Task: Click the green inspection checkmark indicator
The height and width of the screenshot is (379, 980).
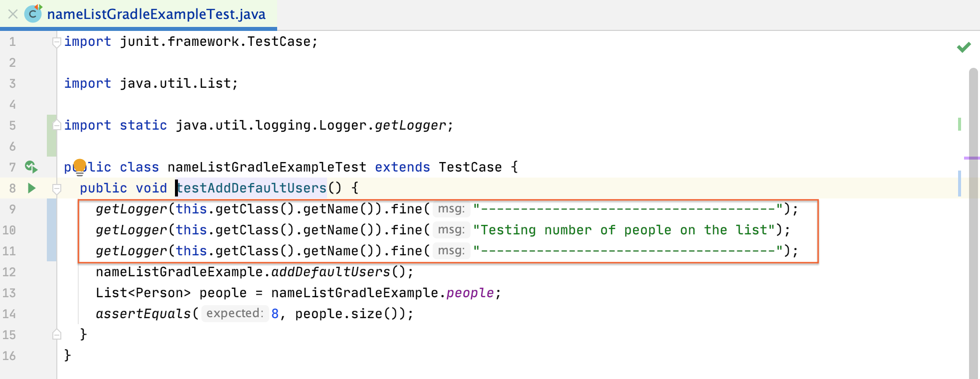Action: pyautogui.click(x=964, y=47)
